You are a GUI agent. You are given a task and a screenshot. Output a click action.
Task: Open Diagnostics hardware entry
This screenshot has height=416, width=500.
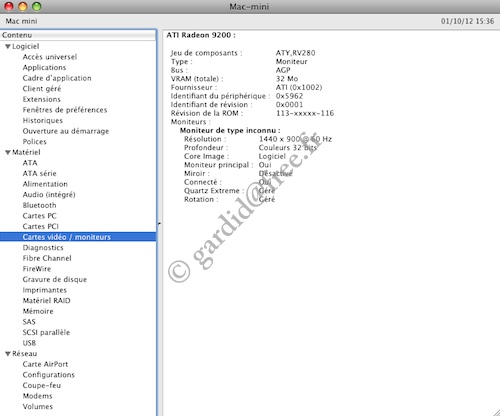tap(43, 248)
